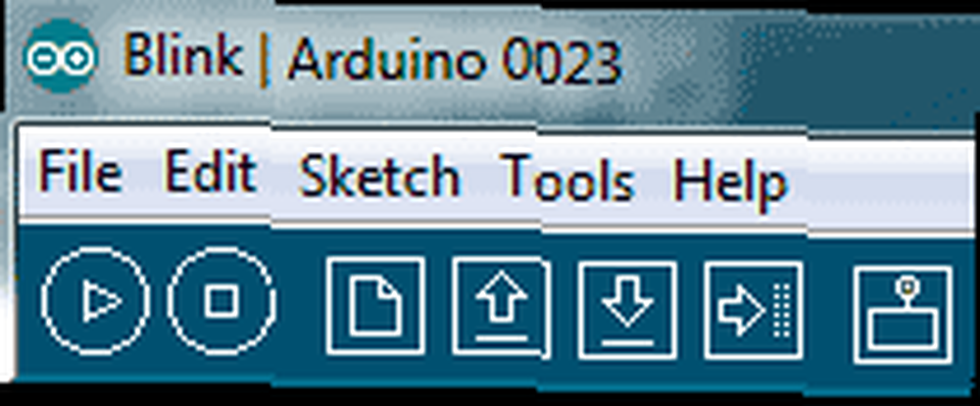The width and height of the screenshot is (980, 406).
Task: Create a new sketch with page icon
Action: 375,305
